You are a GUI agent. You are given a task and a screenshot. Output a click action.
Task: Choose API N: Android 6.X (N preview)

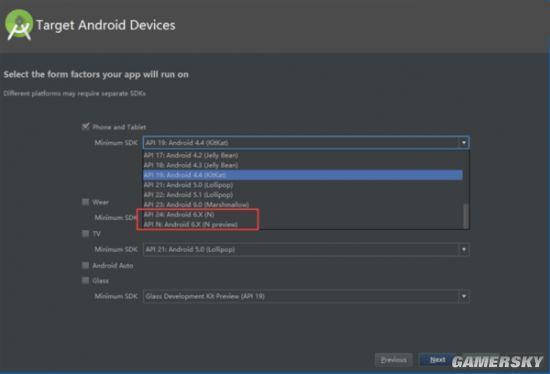[x=303, y=224]
